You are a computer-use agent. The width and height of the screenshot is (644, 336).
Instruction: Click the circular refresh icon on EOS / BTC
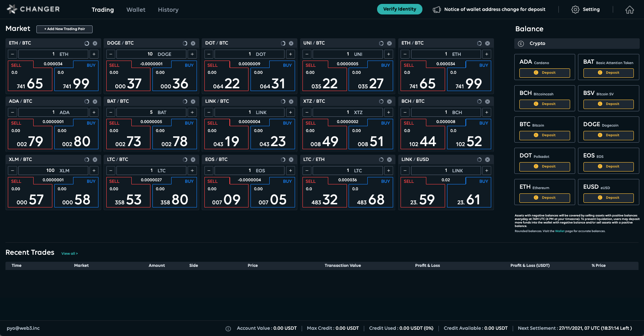(x=283, y=160)
